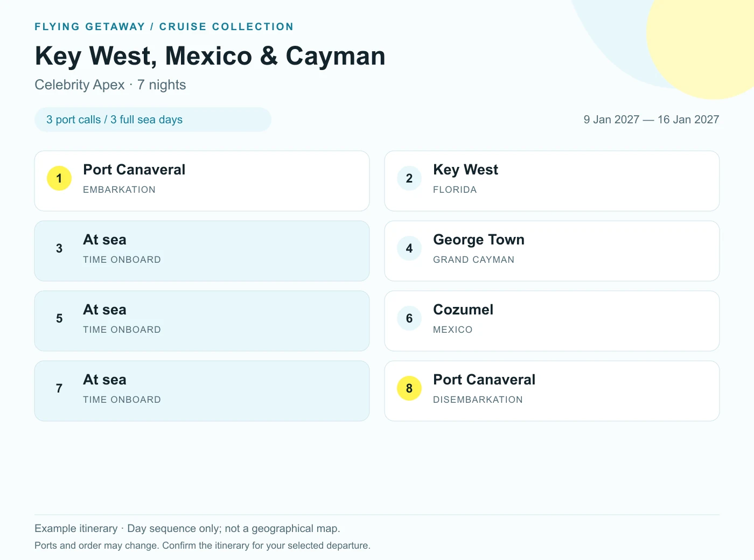
Task: Click the day 2 number badge
Action: pos(409,178)
